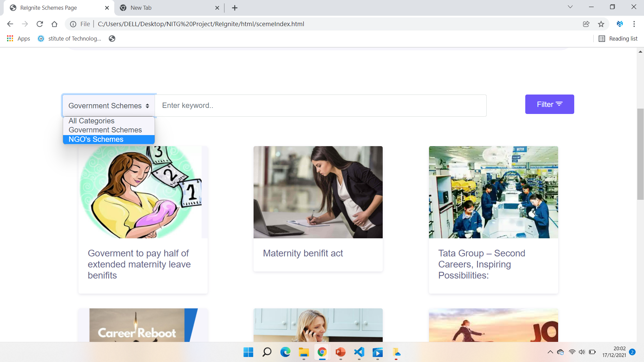Open Visual Studio Code from taskbar
Image resolution: width=644 pixels, height=362 pixels.
[359, 352]
